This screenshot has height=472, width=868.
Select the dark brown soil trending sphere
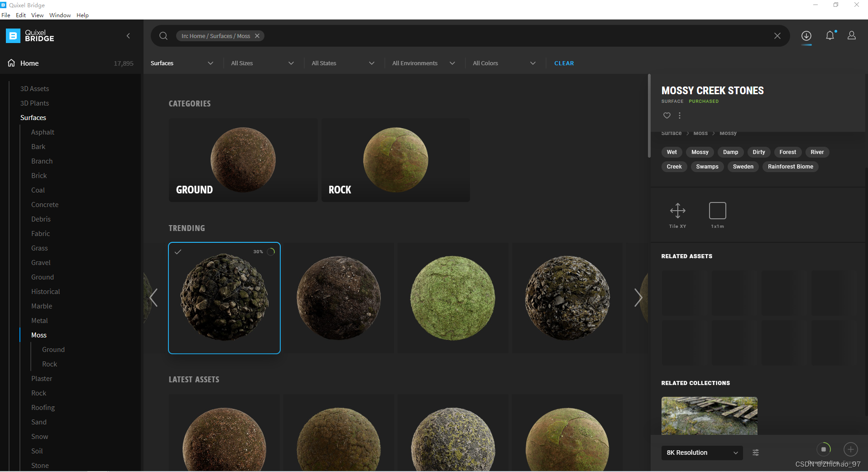[x=339, y=298]
